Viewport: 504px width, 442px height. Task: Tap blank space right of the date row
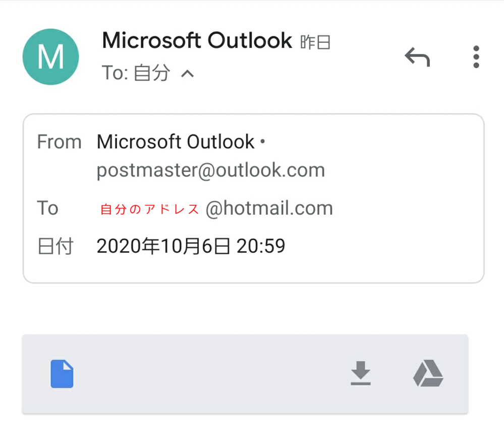click(x=383, y=247)
